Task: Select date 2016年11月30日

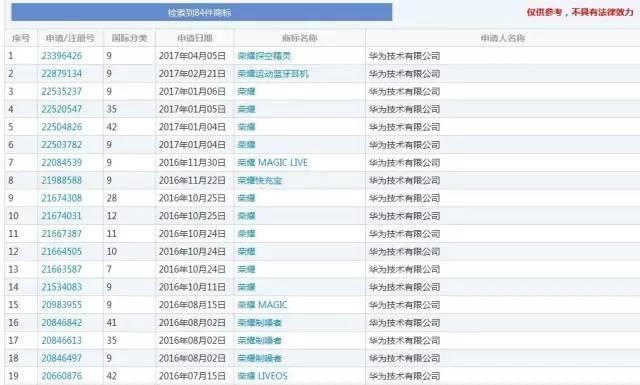Action: [x=192, y=162]
